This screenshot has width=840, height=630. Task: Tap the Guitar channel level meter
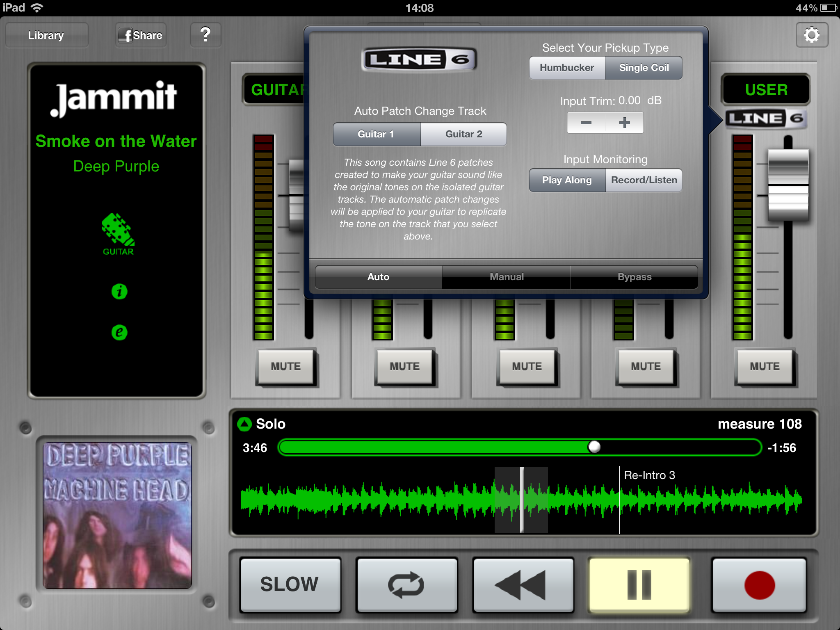click(x=263, y=237)
